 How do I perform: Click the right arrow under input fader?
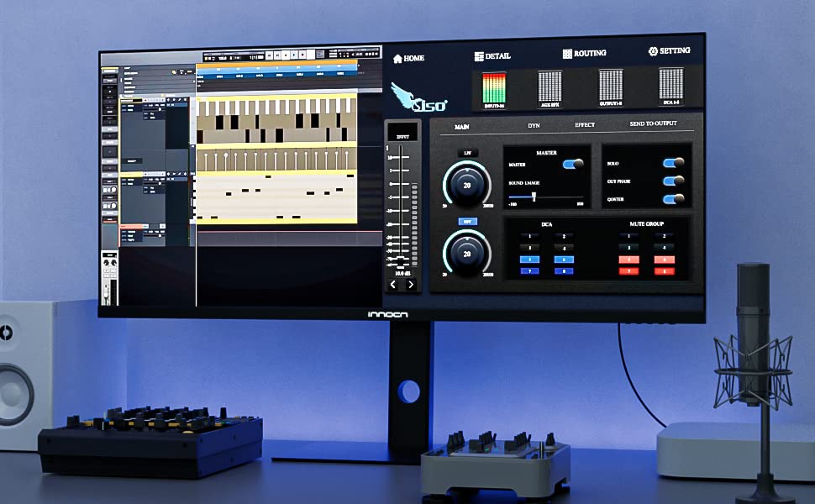point(410,285)
